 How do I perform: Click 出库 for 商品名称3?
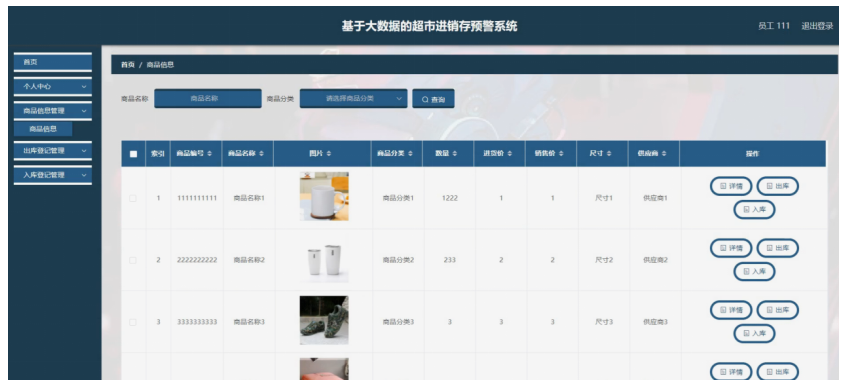click(777, 310)
